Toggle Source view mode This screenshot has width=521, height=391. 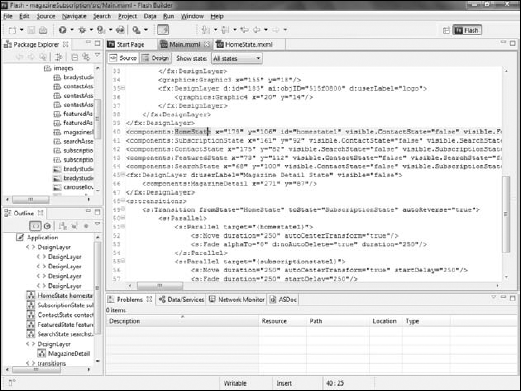[123, 58]
